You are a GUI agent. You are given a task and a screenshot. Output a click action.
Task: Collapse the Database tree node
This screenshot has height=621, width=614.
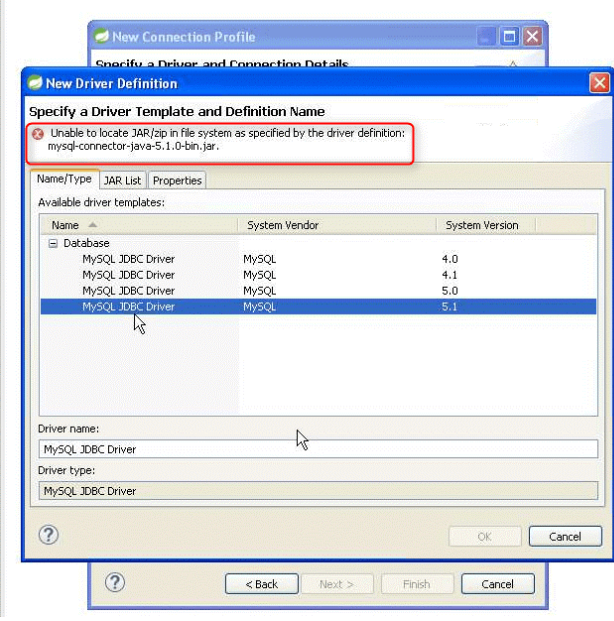tap(53, 243)
